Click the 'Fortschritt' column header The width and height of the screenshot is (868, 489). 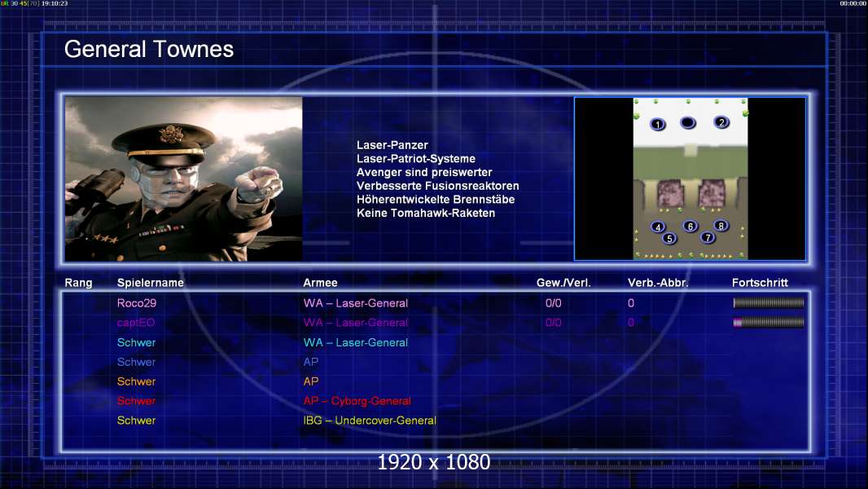coord(760,283)
